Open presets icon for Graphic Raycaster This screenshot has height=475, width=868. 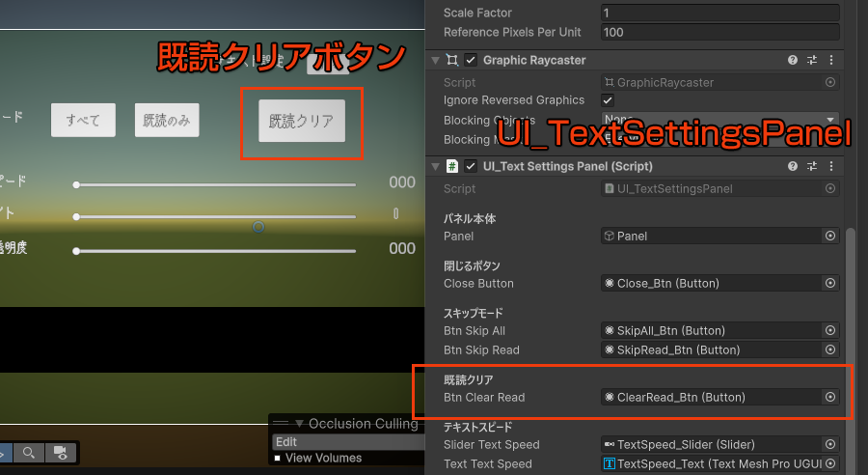812,60
